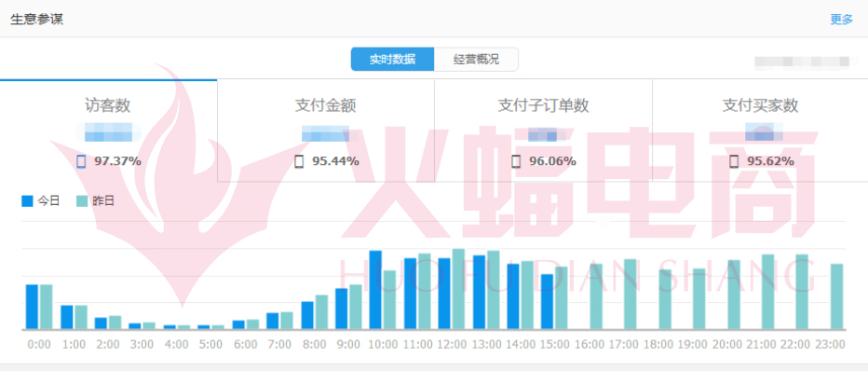The image size is (868, 371).
Task: Click the 生意参谋 panel title
Action: (x=36, y=20)
